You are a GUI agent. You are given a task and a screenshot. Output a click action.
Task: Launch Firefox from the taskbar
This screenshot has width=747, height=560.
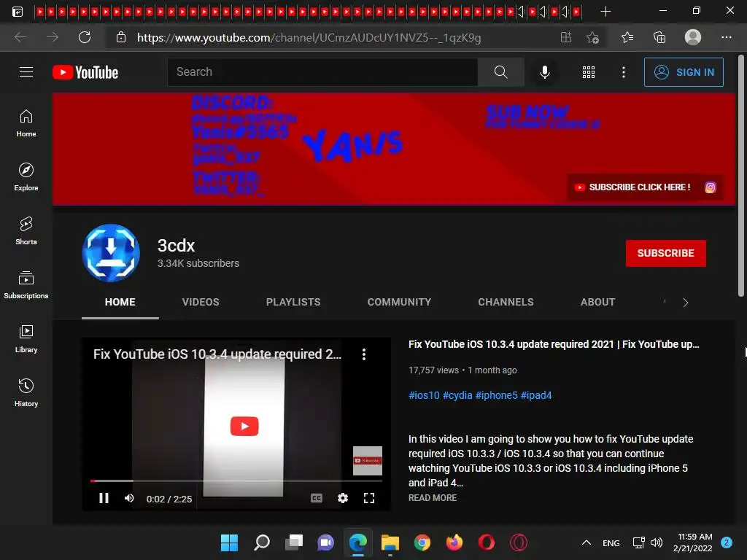[x=454, y=542]
